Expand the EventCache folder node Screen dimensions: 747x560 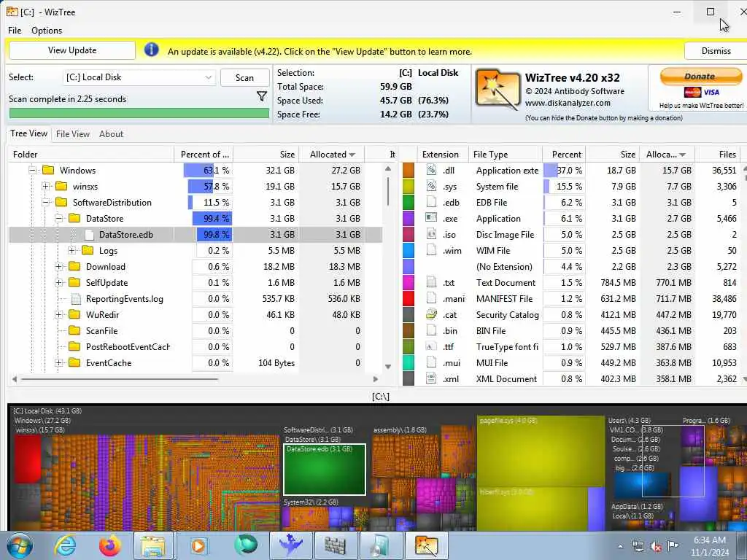coord(58,363)
